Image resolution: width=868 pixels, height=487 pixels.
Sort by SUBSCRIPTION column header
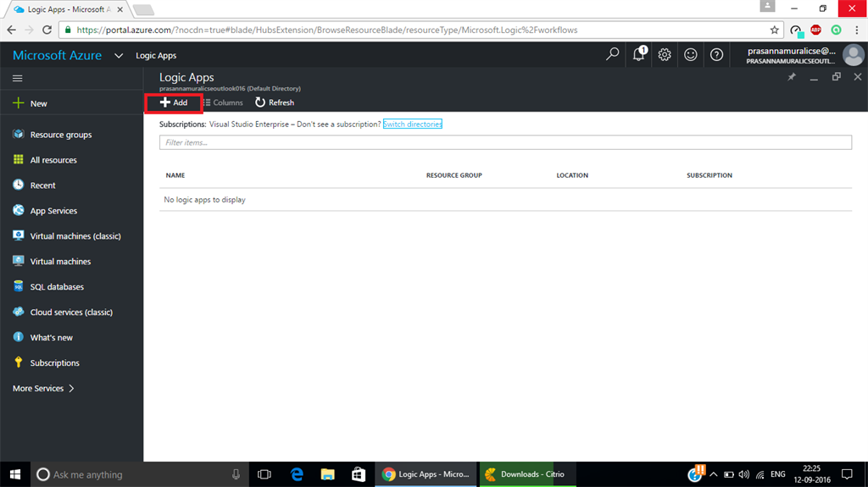coord(709,175)
